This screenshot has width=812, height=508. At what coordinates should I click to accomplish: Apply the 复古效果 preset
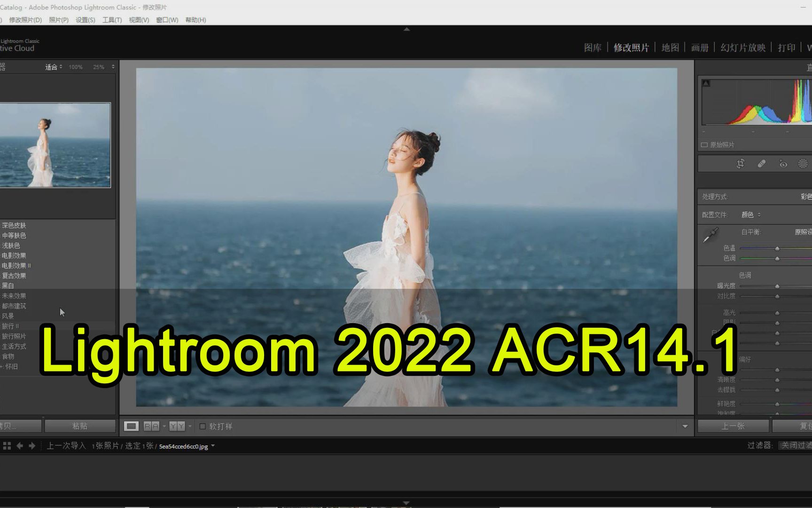(14, 276)
